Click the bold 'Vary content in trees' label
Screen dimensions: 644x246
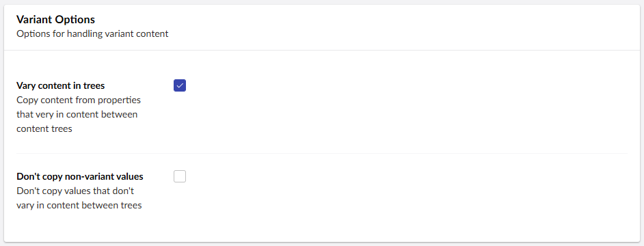(x=60, y=85)
